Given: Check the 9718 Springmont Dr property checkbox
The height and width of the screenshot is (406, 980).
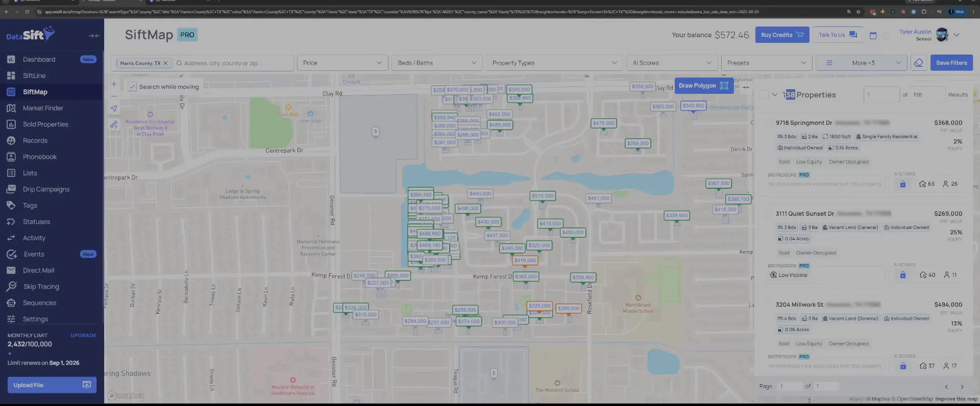Looking at the screenshot, I should (x=767, y=123).
